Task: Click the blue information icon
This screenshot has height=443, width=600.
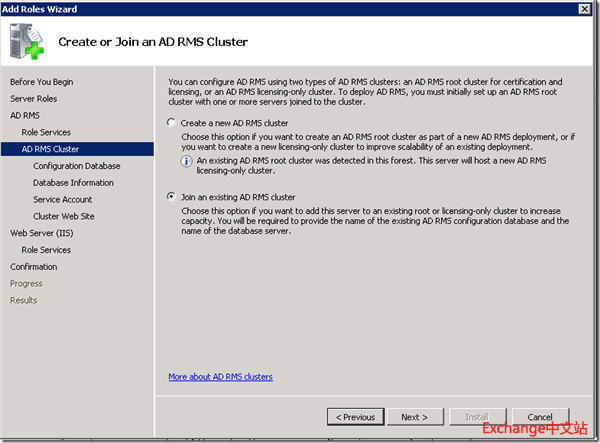Action: point(187,161)
